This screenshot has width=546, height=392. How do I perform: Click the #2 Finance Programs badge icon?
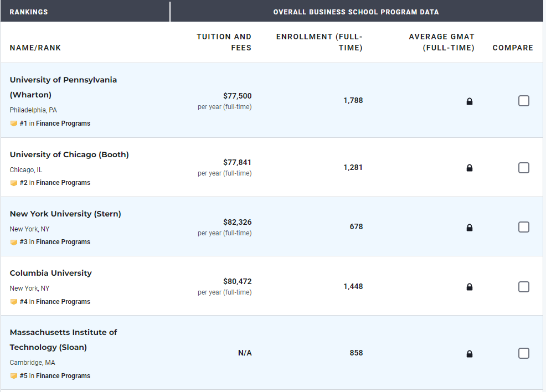[14, 183]
